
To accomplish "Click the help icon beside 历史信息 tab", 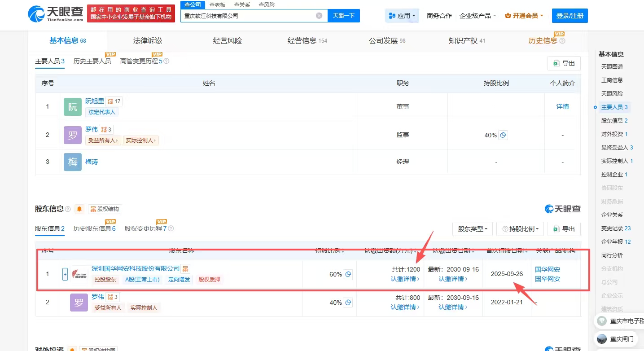I will (x=562, y=41).
